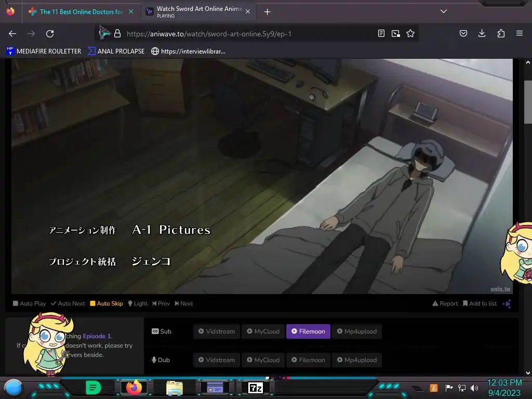Select the Sub MyCloud server
The height and width of the screenshot is (399, 532).
point(263,331)
